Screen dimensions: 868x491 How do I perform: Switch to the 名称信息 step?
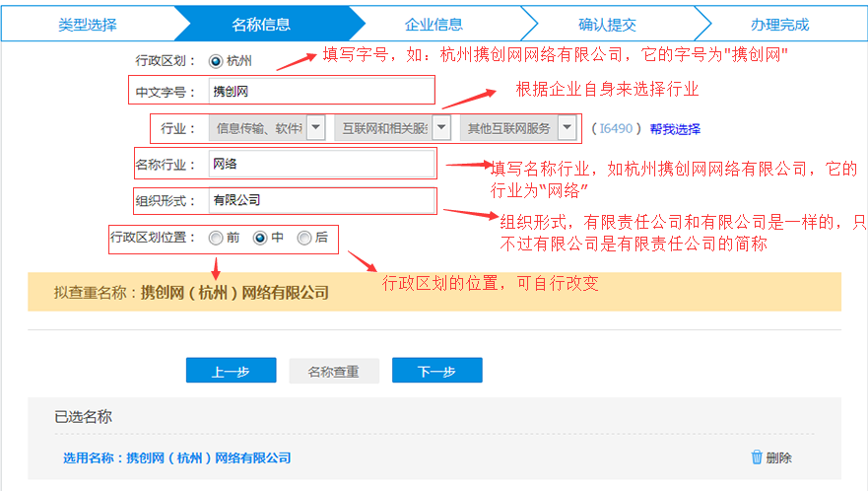[x=260, y=24]
